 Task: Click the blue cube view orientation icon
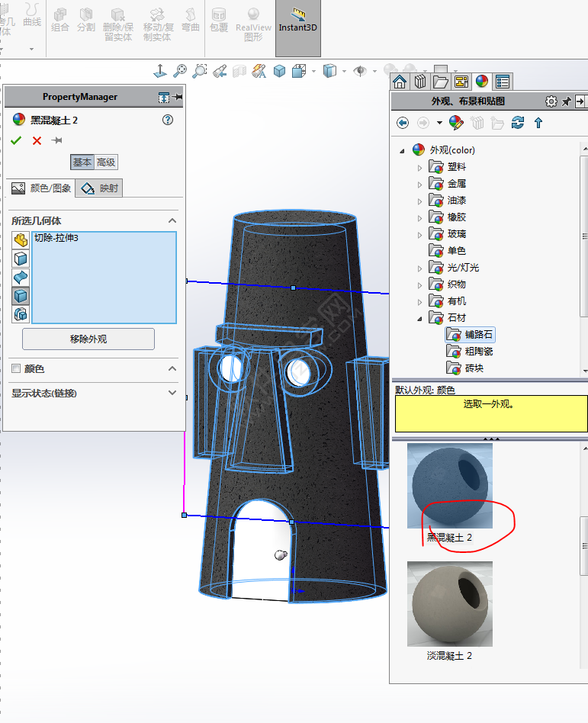click(279, 71)
